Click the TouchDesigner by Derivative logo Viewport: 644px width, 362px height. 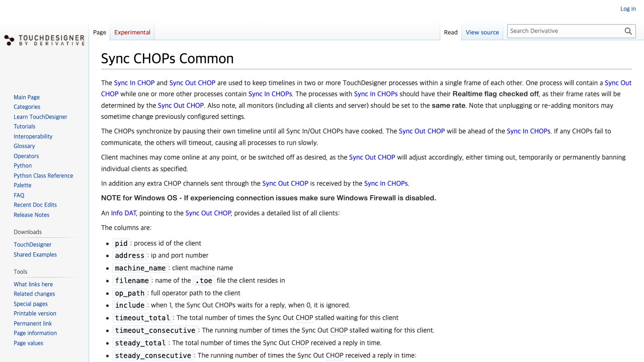tap(44, 40)
